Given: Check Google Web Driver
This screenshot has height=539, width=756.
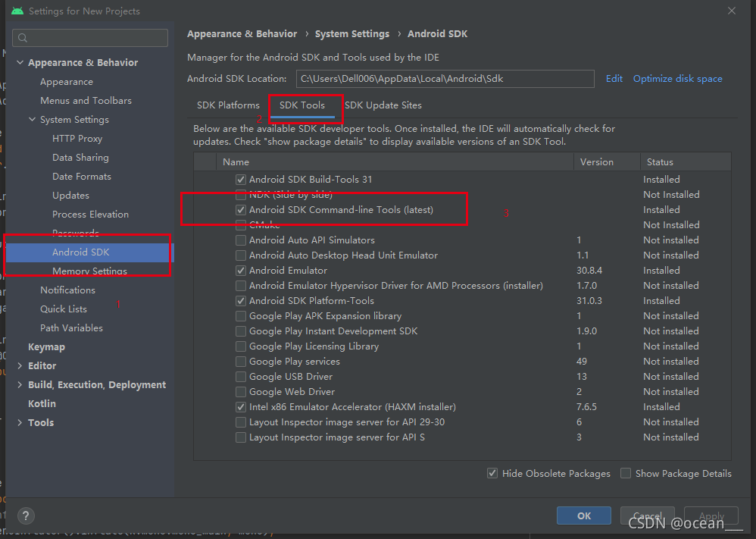Looking at the screenshot, I should coord(241,392).
